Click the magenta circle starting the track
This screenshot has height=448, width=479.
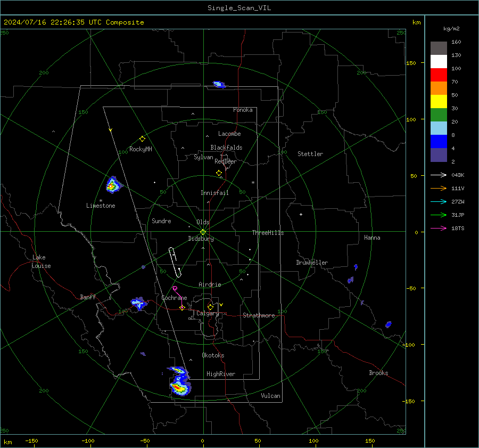[175, 288]
